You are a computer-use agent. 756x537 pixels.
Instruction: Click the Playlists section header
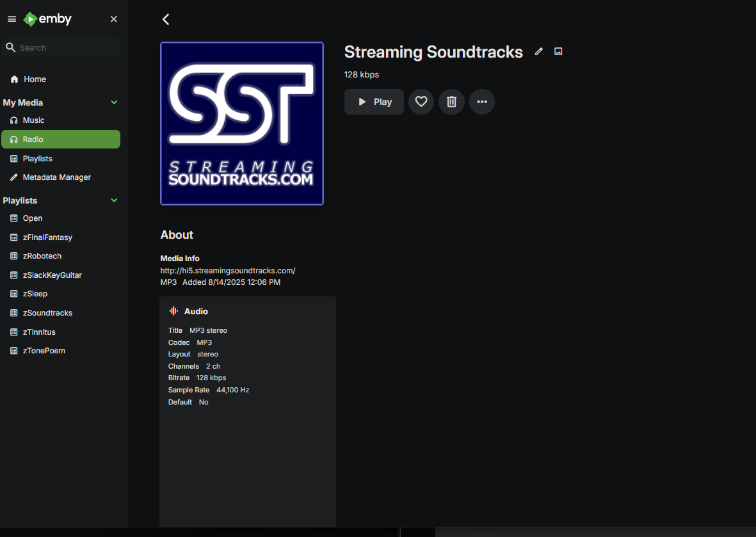[x=20, y=200]
